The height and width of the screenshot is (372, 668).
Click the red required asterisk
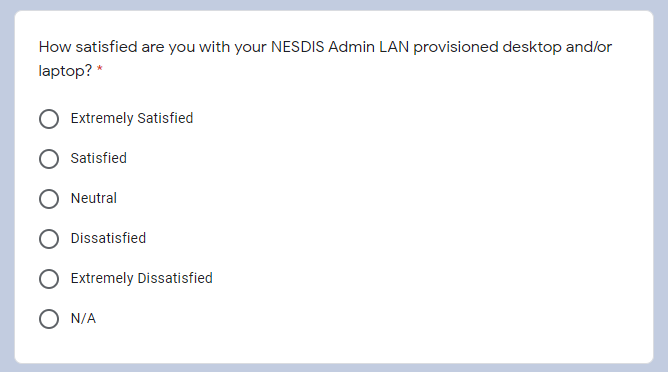coord(100,69)
